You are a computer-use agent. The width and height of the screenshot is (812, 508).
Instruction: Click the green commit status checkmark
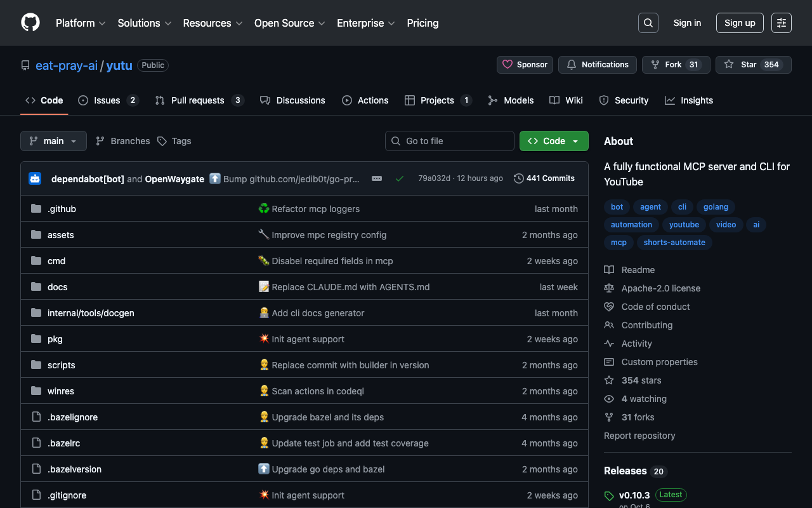(399, 179)
